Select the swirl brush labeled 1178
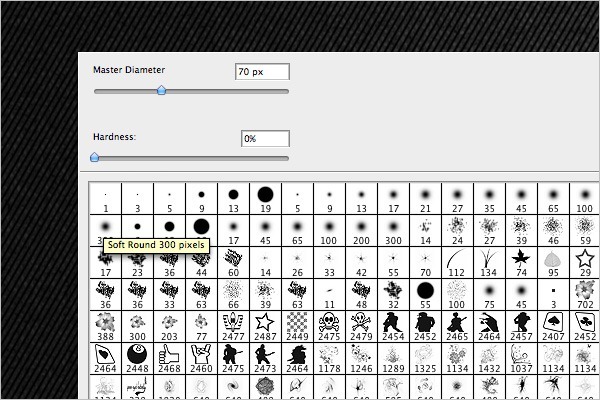This screenshot has height=400, width=600. coord(329,359)
